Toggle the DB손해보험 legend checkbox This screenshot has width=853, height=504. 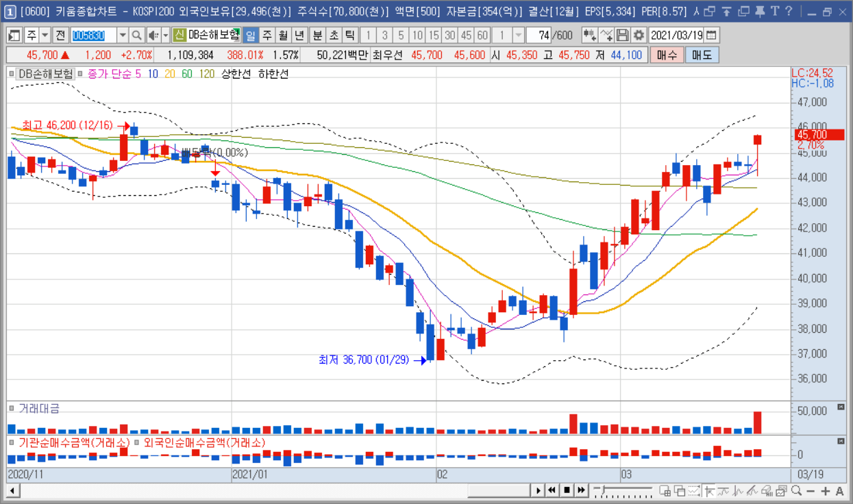[12, 74]
